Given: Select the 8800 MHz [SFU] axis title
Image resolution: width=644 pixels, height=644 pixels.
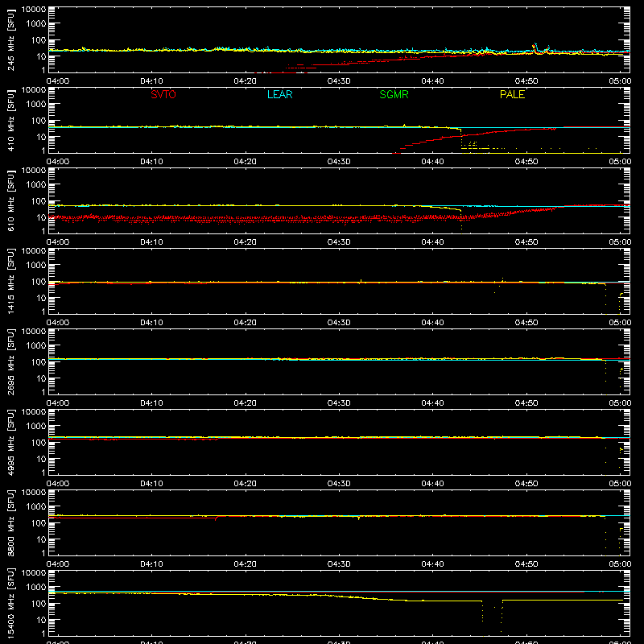Looking at the screenshot, I should (x=10, y=522).
